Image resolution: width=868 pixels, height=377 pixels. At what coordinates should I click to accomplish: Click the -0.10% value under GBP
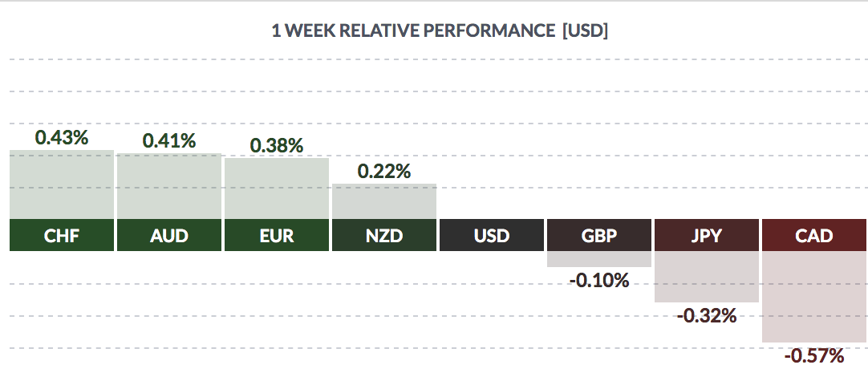pyautogui.click(x=599, y=281)
